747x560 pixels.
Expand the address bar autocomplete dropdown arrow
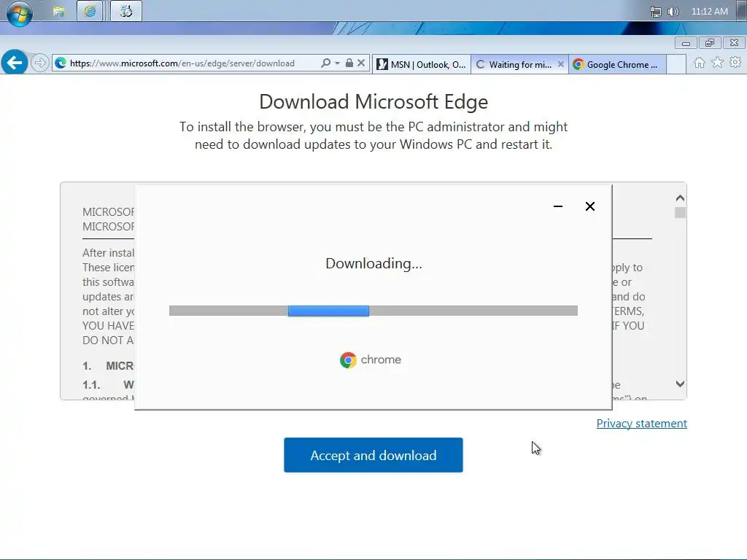(337, 63)
